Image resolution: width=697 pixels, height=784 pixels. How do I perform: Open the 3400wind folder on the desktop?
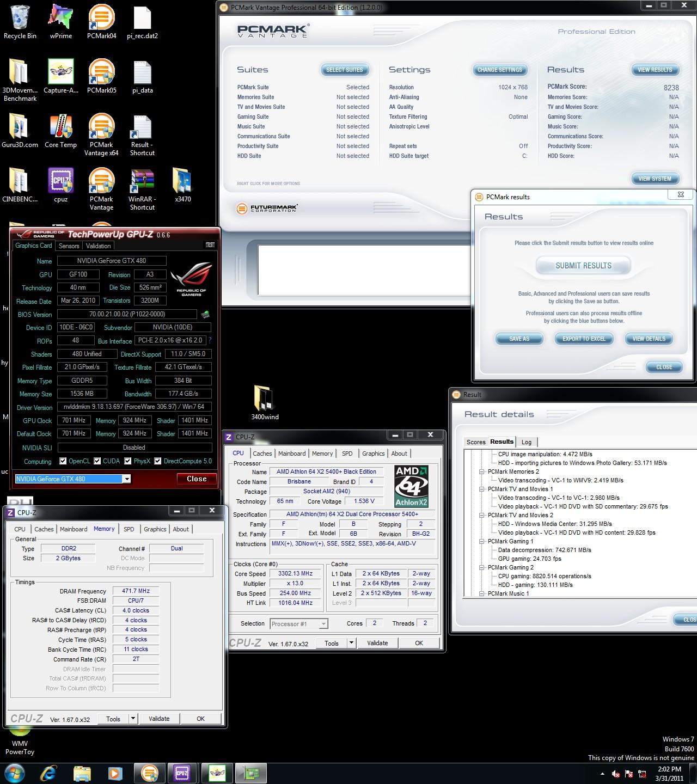[265, 403]
